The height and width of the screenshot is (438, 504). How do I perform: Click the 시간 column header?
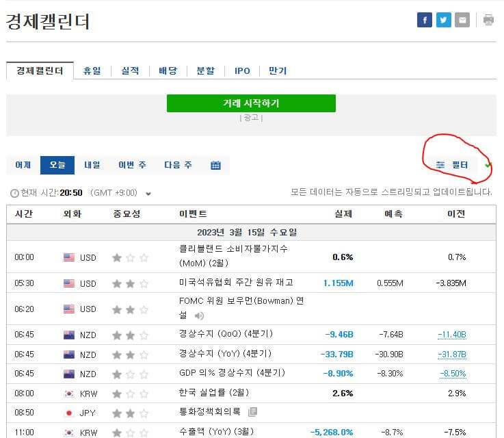(x=24, y=214)
